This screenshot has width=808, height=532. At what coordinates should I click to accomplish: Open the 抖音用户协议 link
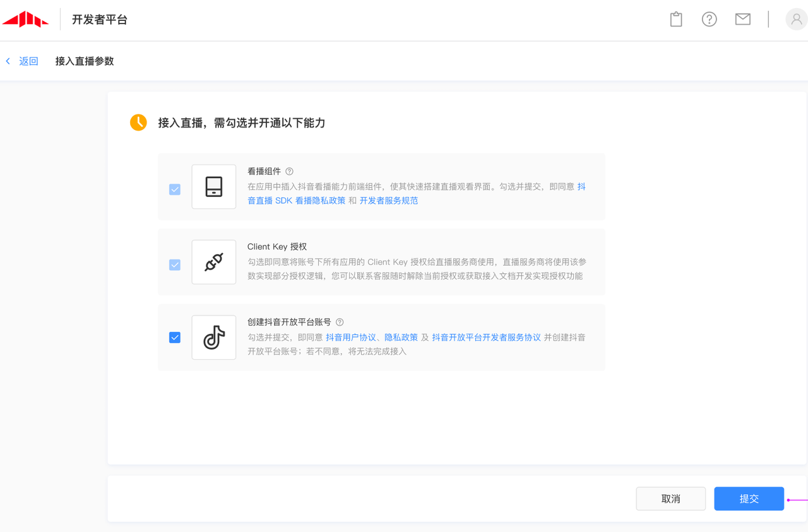(350, 338)
